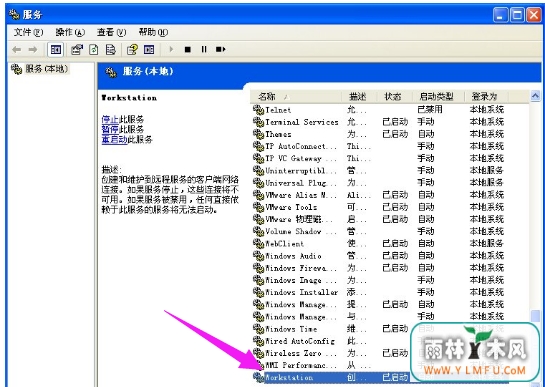Open the 文件(F) menu

pyautogui.click(x=28, y=32)
